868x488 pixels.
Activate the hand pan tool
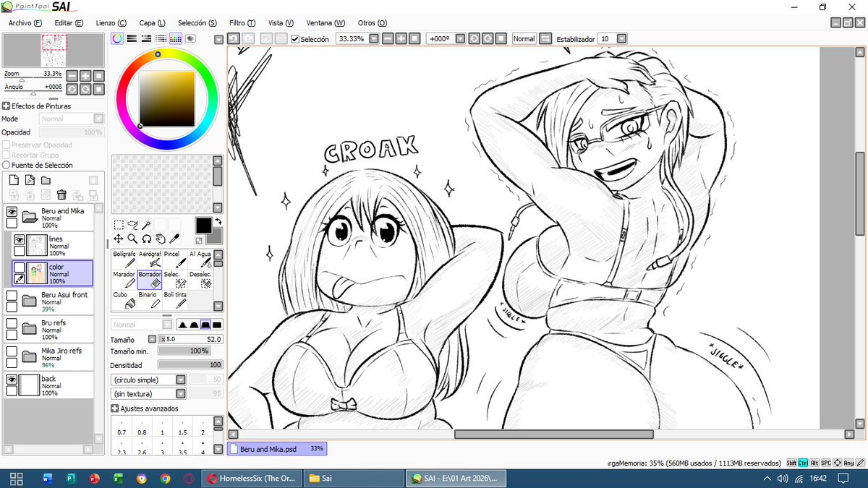click(160, 238)
